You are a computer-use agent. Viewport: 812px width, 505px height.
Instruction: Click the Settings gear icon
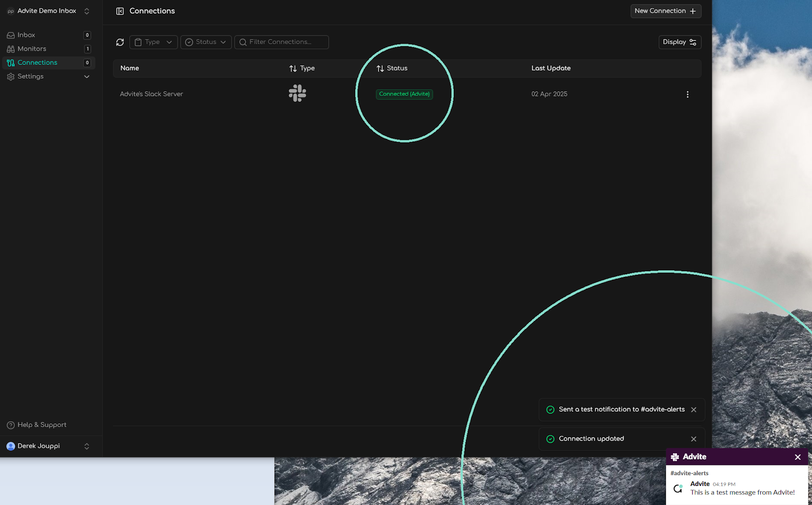(x=11, y=77)
